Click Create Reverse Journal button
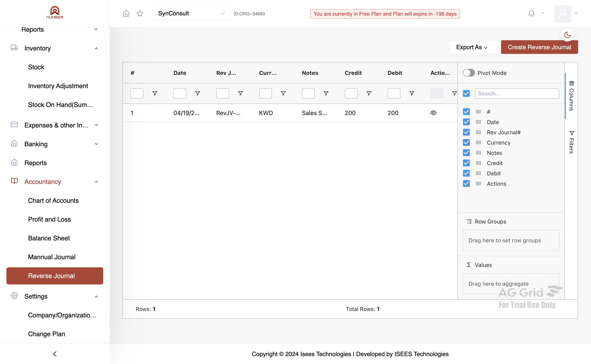The image size is (591, 364). tap(539, 47)
